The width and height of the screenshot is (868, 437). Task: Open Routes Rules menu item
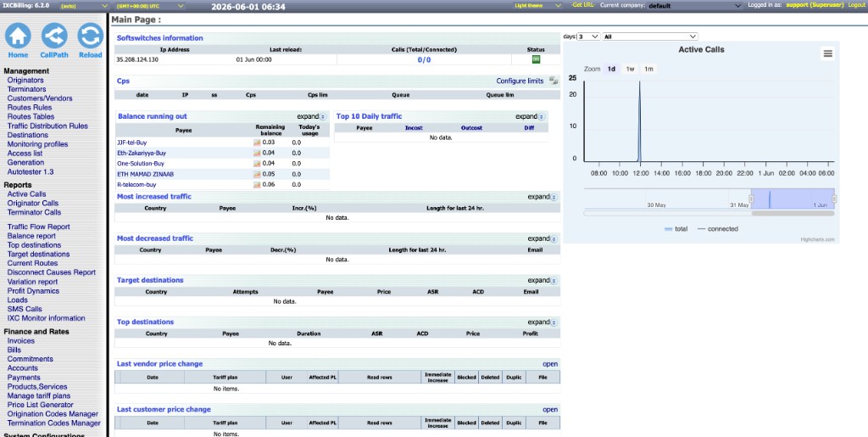click(x=30, y=108)
